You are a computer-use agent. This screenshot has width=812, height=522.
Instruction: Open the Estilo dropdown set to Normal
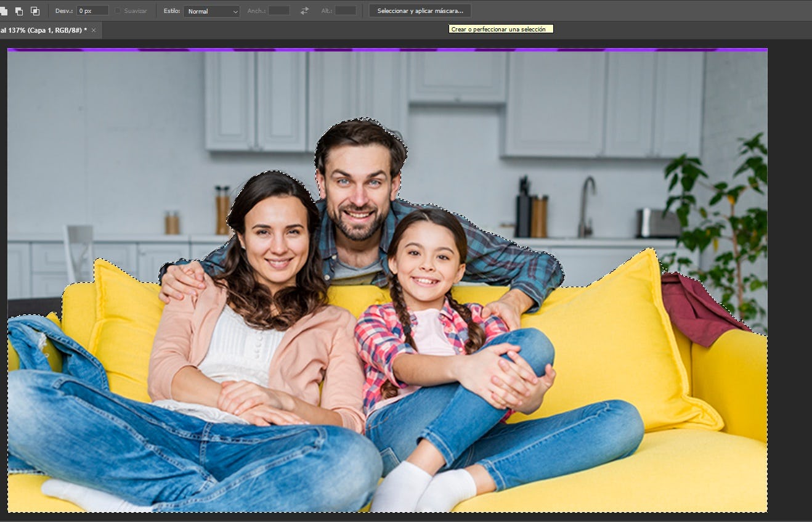211,11
